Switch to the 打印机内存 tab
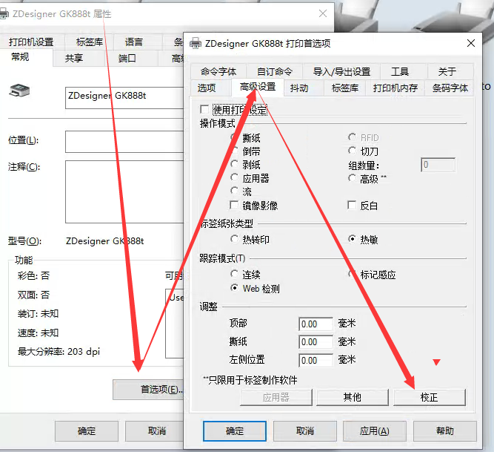494x452 pixels. [395, 88]
